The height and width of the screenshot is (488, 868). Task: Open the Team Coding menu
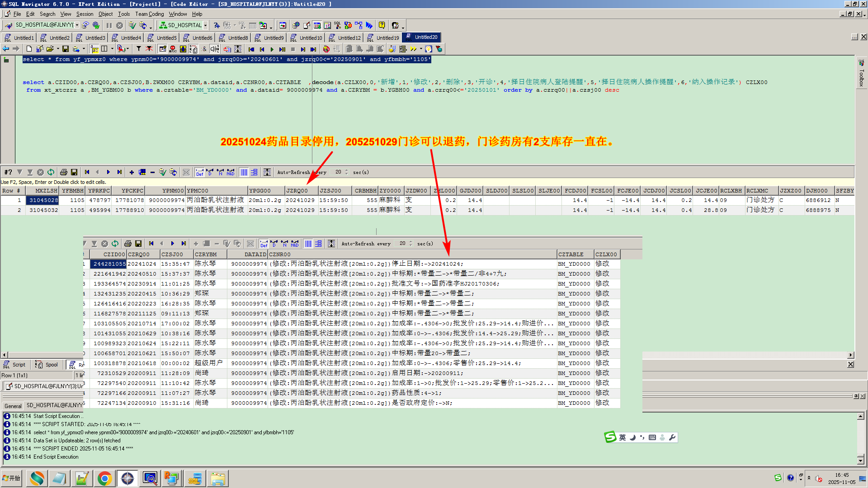149,14
